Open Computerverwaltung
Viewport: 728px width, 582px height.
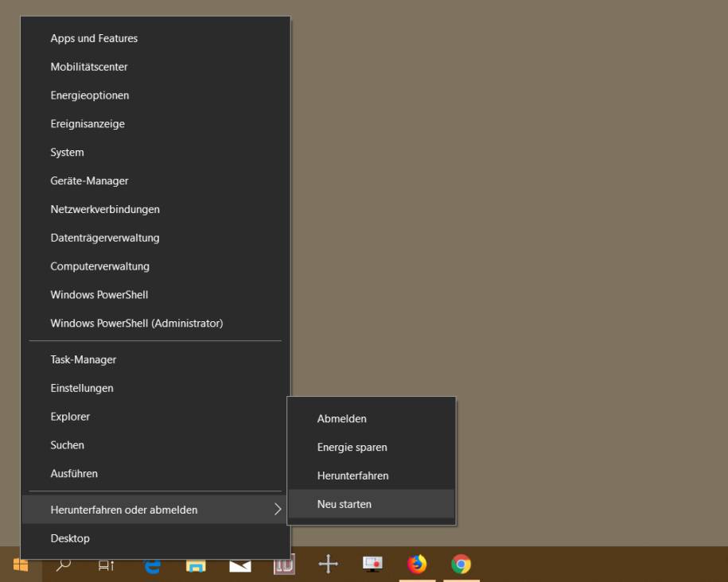[155, 266]
